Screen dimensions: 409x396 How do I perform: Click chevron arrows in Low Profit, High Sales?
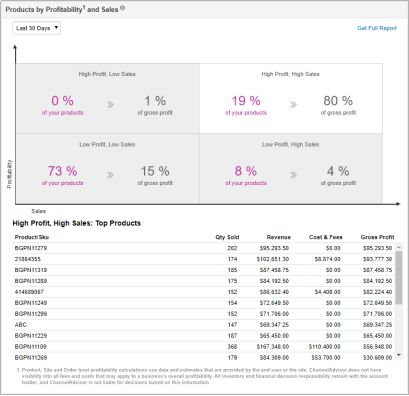(293, 175)
